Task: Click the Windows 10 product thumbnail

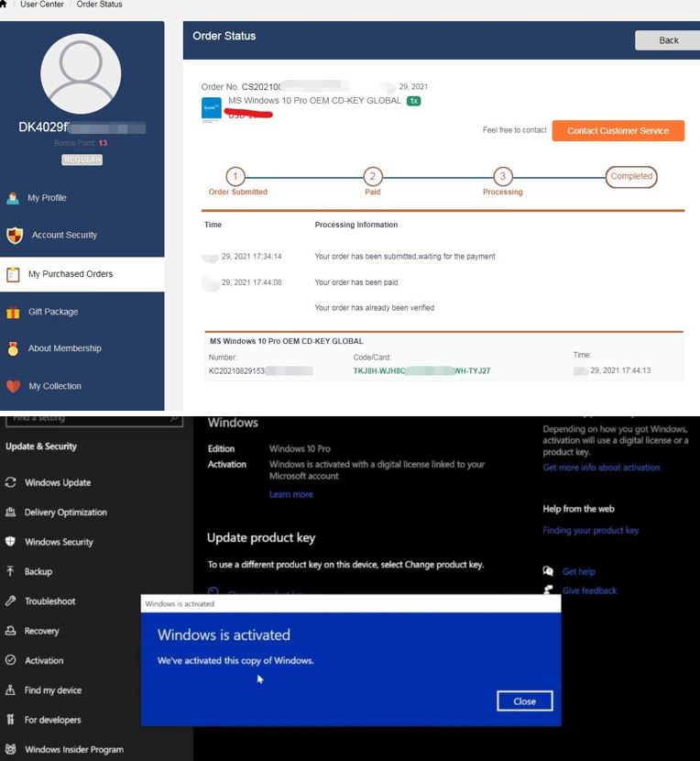Action: point(211,109)
